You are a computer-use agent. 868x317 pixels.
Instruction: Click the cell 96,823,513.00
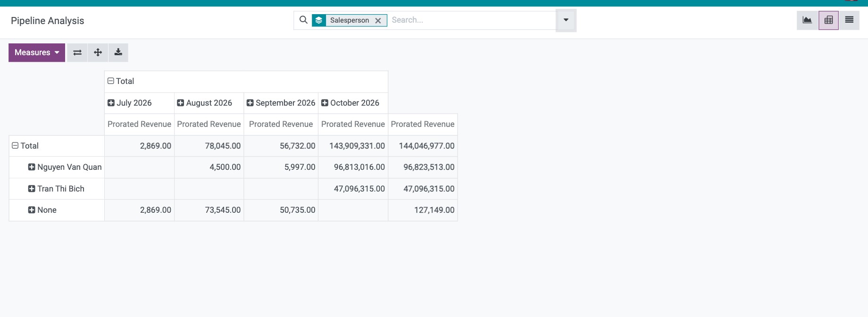(x=423, y=167)
